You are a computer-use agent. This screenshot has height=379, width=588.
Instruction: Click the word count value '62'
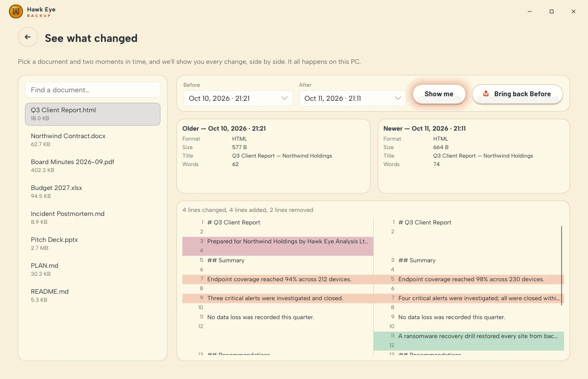click(235, 164)
